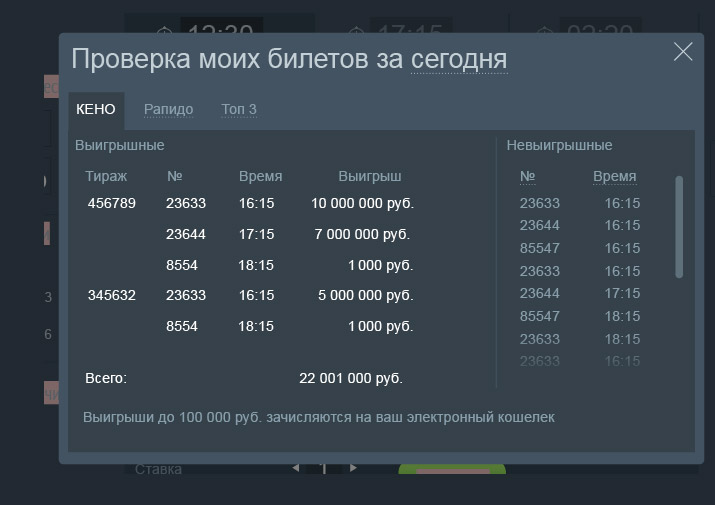
Task: Decrease the Ставка value with left arrow
Action: pyautogui.click(x=295, y=468)
